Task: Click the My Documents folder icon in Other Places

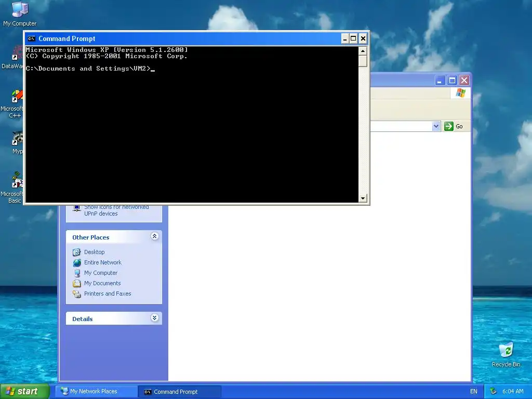Action: (77, 284)
